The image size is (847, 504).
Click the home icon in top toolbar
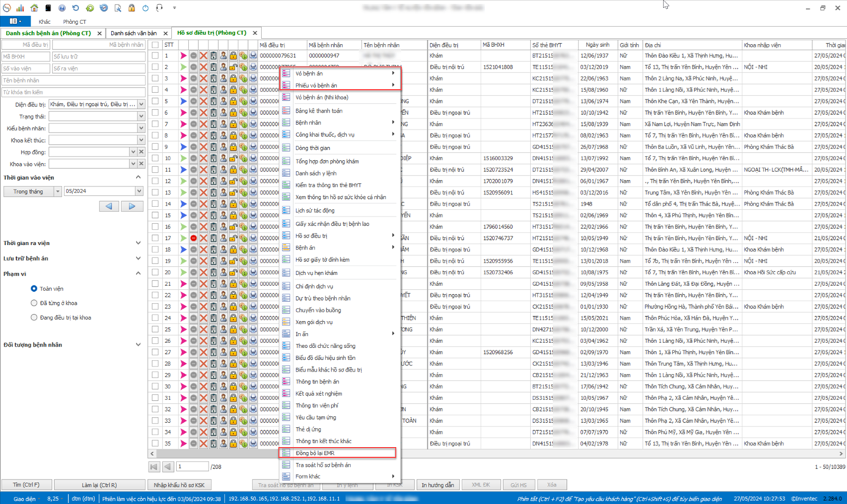click(34, 8)
